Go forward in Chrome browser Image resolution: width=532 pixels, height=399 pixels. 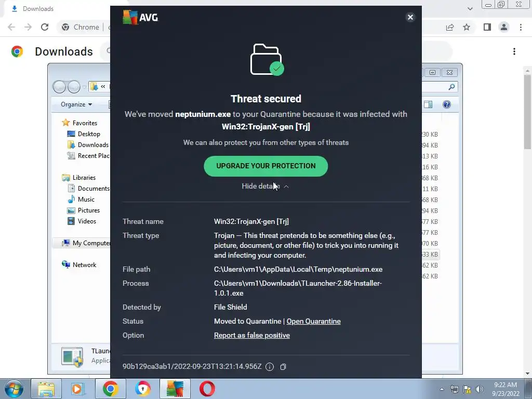pos(28,27)
